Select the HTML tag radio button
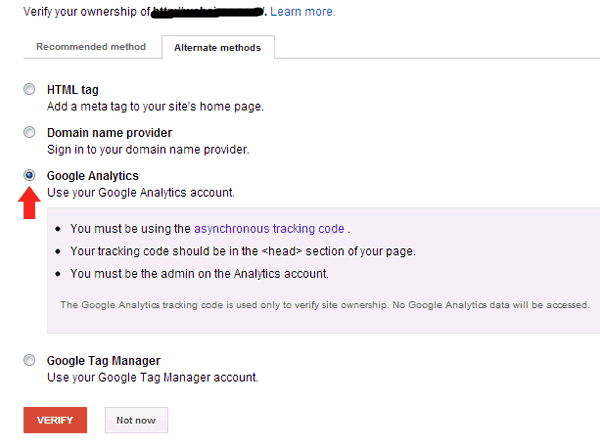Viewport: 600px width, 448px height. tap(29, 90)
